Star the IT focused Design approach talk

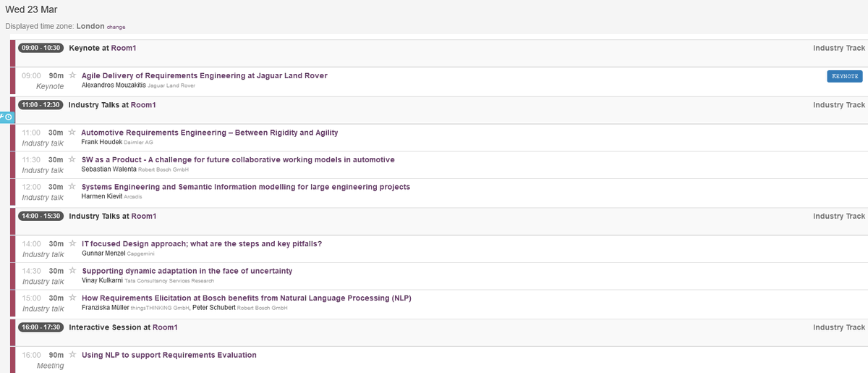tap(72, 243)
